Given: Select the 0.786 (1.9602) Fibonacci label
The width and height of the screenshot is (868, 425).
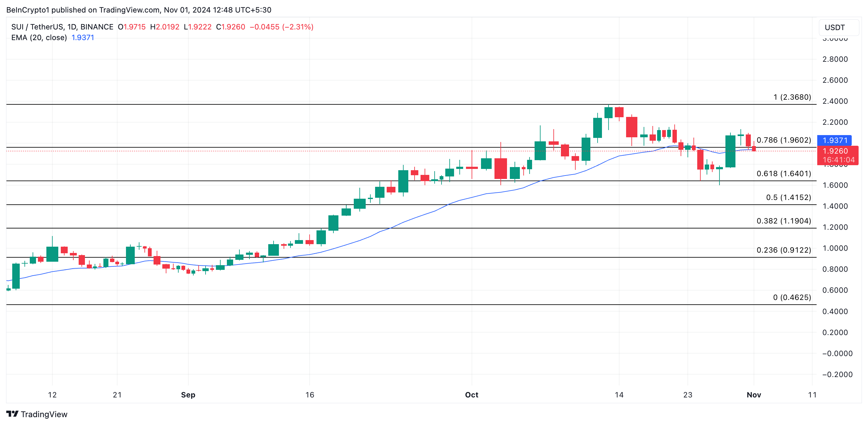Looking at the screenshot, I should (783, 140).
